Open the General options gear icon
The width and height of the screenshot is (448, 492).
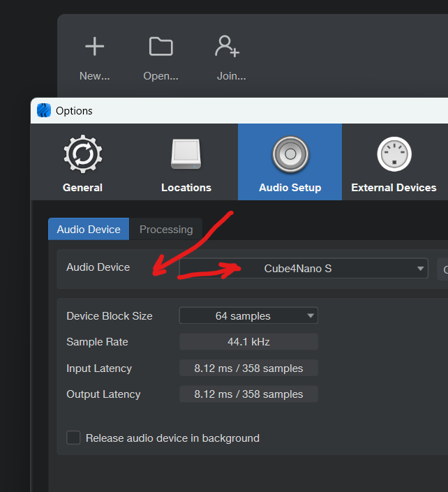83,154
